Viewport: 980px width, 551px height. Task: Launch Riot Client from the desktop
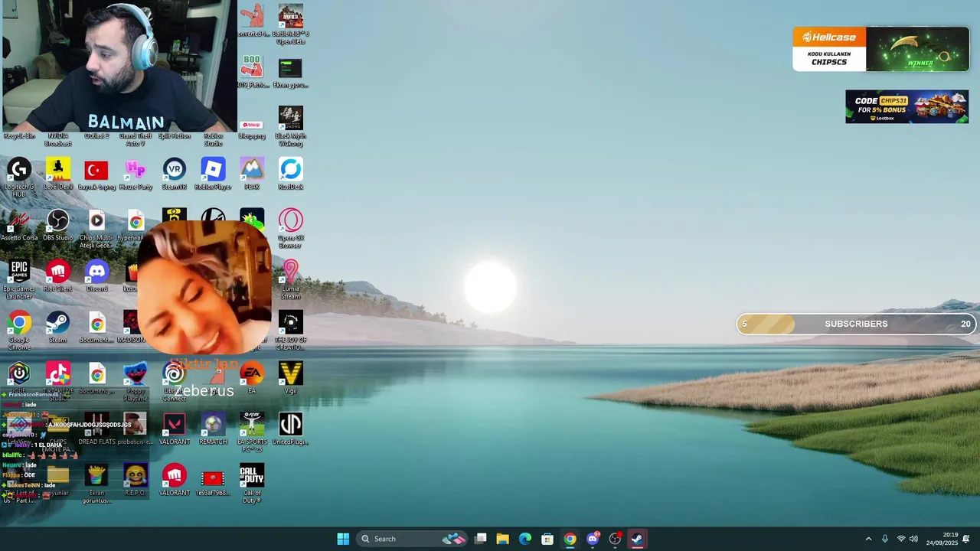(58, 275)
